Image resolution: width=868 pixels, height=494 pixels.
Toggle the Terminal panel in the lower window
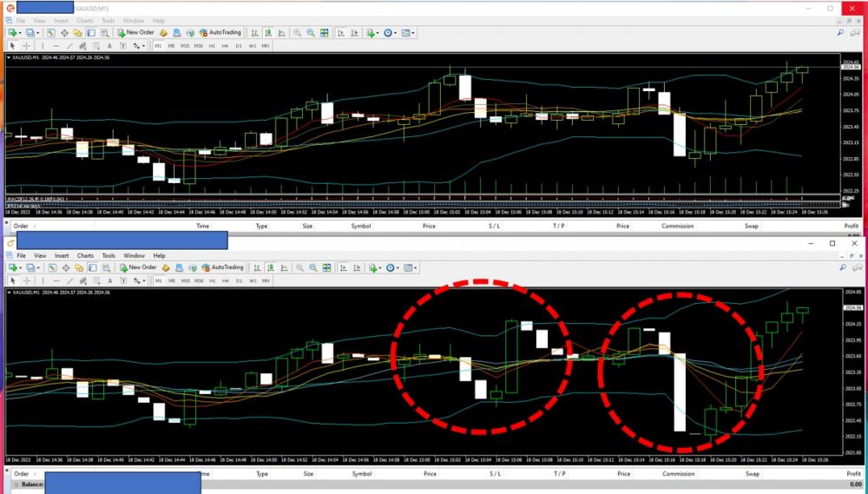point(93,267)
